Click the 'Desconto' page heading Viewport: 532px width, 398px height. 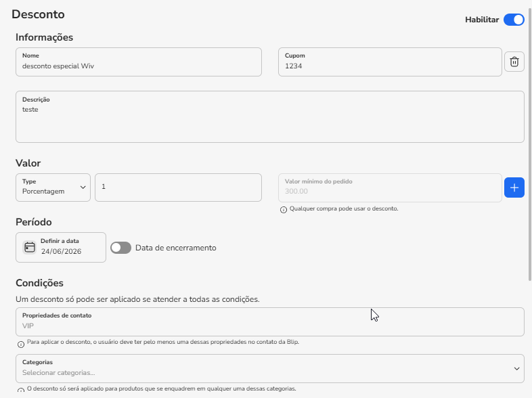click(38, 14)
